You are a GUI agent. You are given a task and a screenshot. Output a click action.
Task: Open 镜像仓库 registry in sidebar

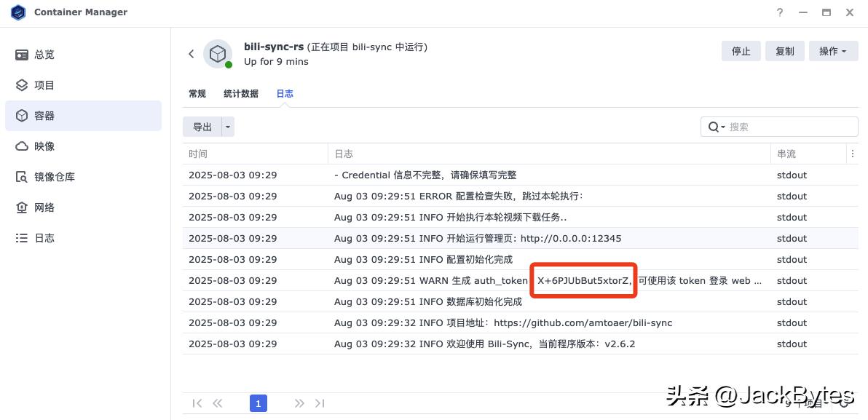pyautogui.click(x=83, y=177)
